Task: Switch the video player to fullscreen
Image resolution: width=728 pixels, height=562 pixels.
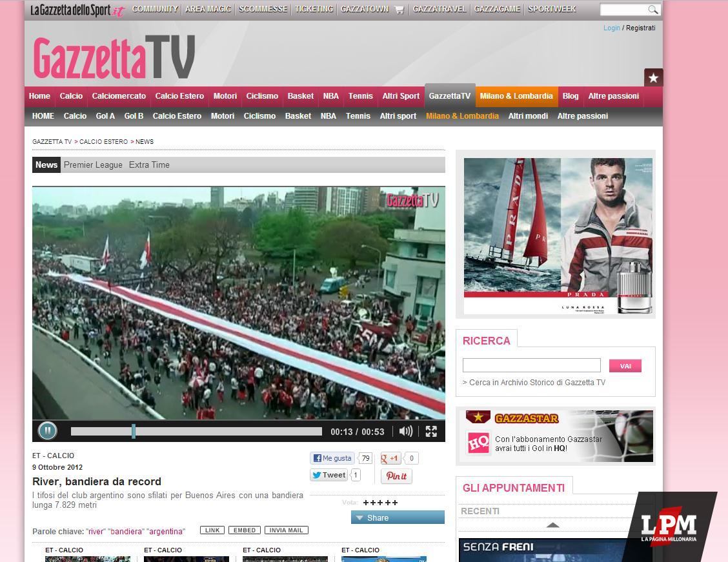Action: [431, 431]
